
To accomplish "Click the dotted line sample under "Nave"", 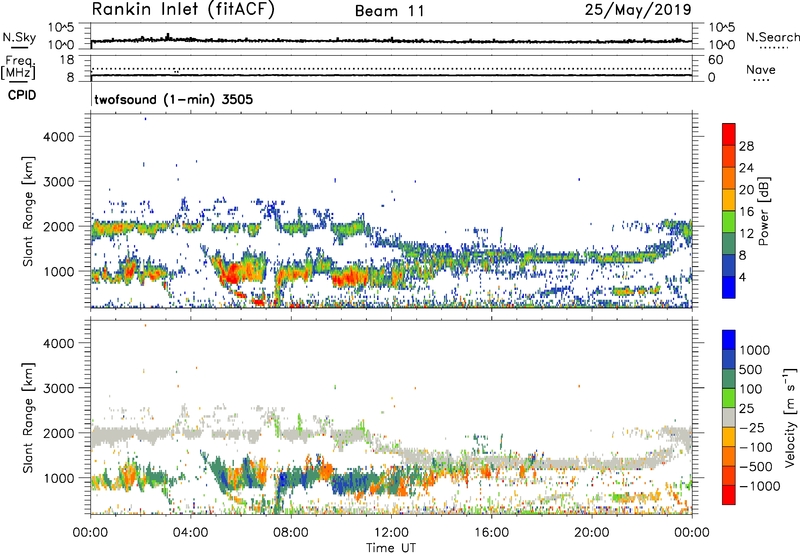I will coord(761,80).
